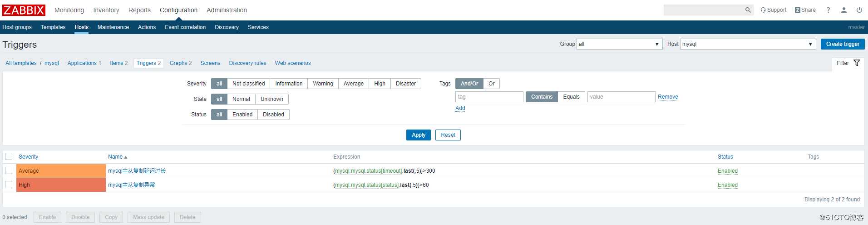Check the Average severity trigger row
The height and width of the screenshot is (225, 868).
(9, 170)
